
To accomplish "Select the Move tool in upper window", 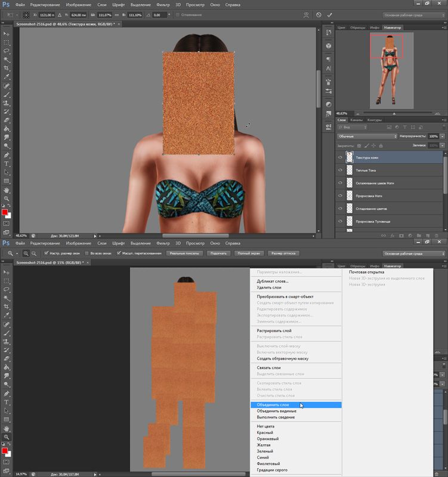I will tap(6, 33).
